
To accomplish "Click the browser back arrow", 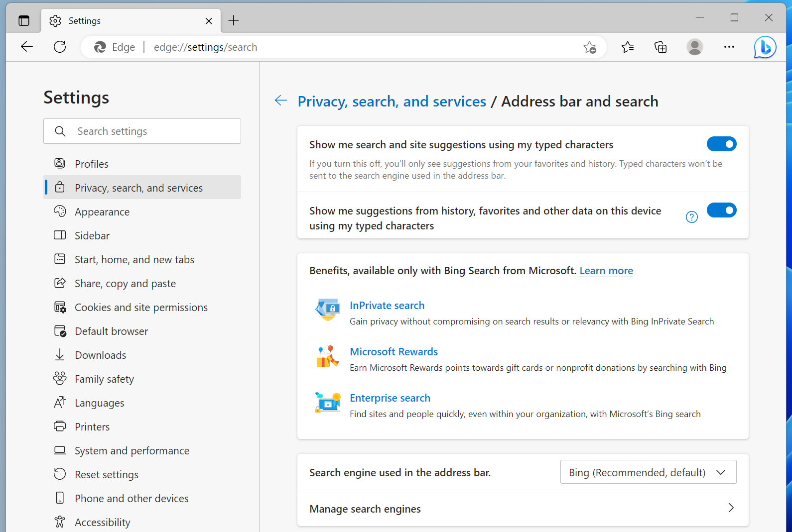I will (x=27, y=47).
